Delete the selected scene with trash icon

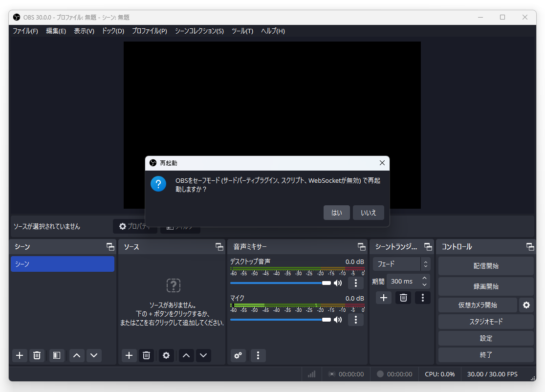click(x=37, y=355)
